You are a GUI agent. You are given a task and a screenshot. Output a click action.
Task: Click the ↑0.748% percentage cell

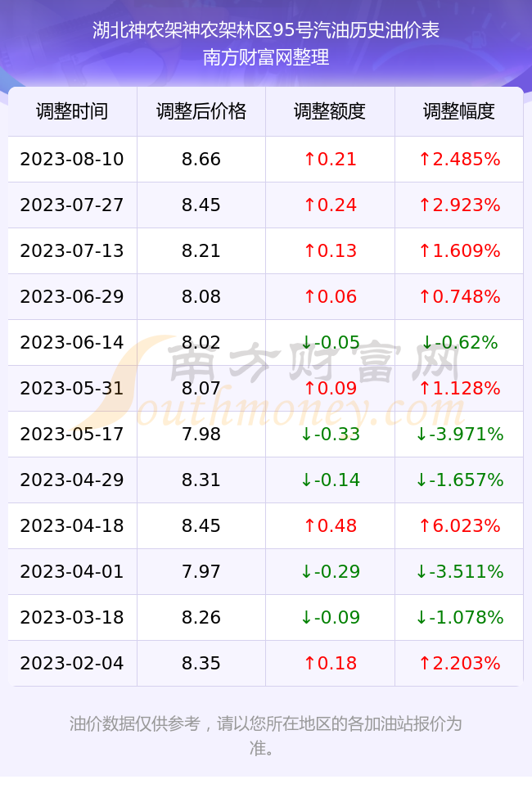click(x=459, y=296)
